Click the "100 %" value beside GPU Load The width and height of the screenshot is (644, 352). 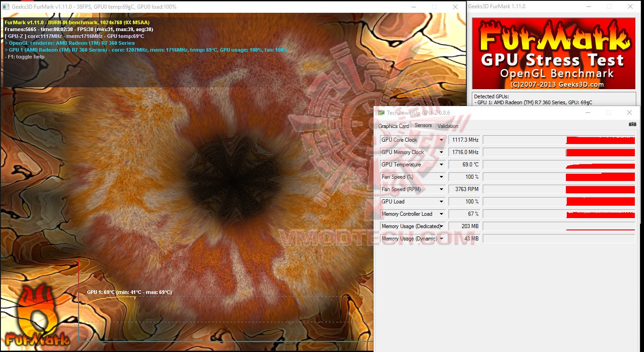[464, 202]
